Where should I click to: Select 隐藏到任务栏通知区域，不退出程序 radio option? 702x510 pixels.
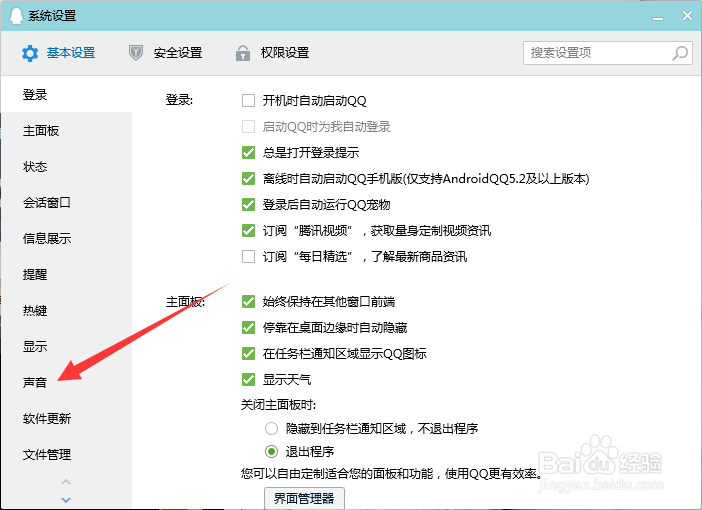coord(271,429)
